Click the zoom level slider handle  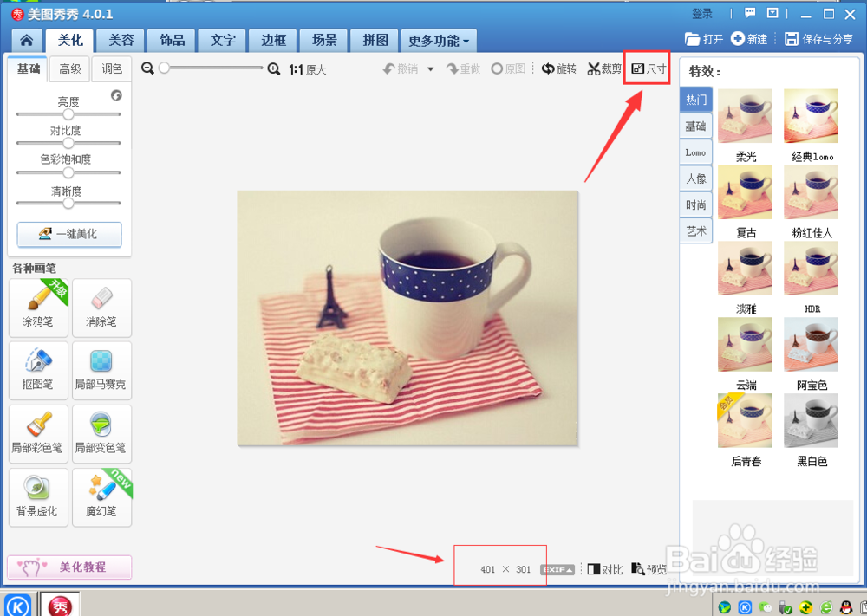click(x=164, y=68)
